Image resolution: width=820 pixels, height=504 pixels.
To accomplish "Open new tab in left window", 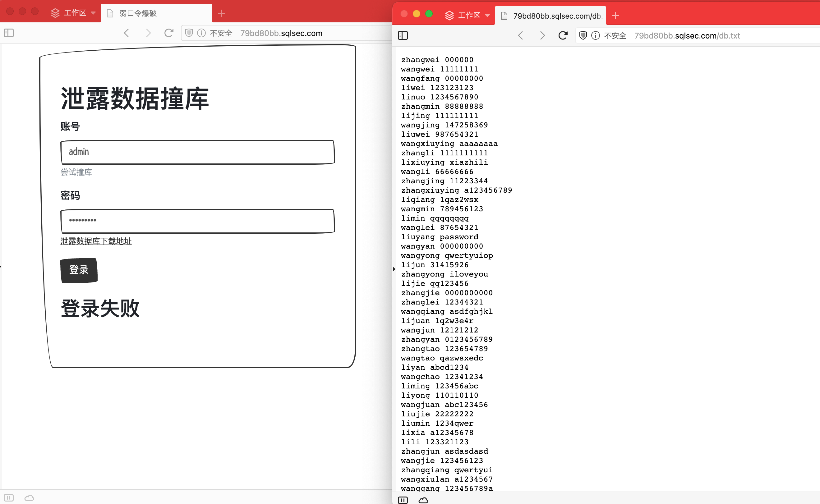I will point(221,13).
